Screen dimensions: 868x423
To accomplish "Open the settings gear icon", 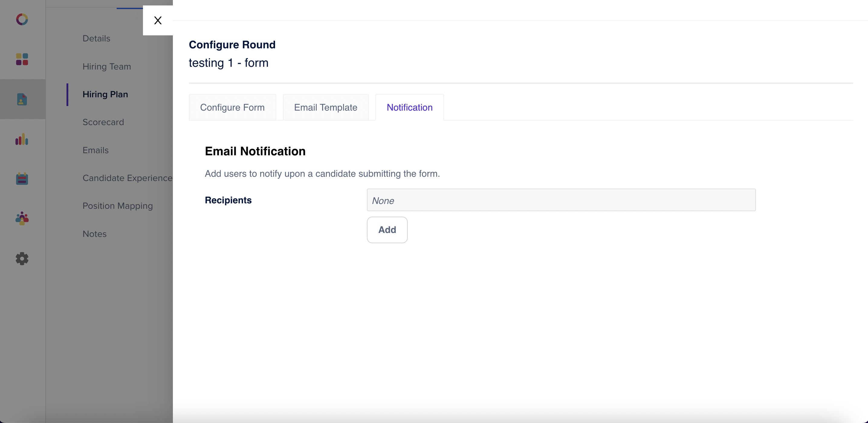I will tap(22, 259).
